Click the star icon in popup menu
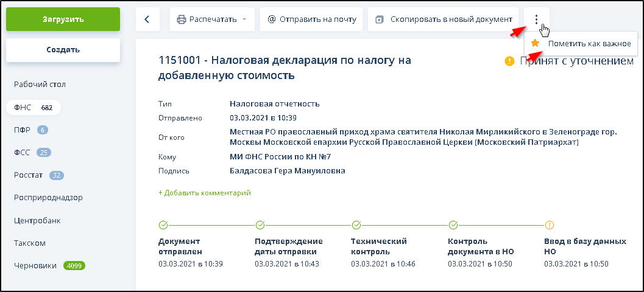Viewport: 644px width, 292px height. [535, 43]
